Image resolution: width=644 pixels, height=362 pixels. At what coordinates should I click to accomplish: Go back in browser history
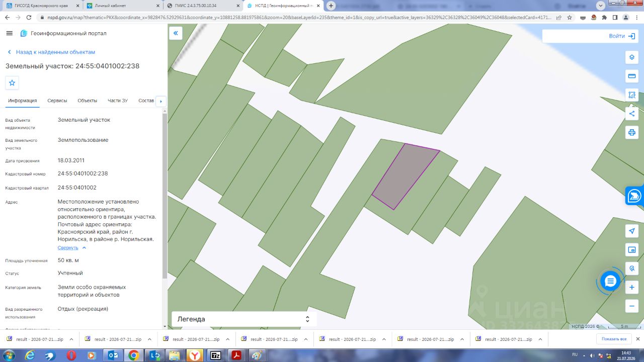point(8,17)
